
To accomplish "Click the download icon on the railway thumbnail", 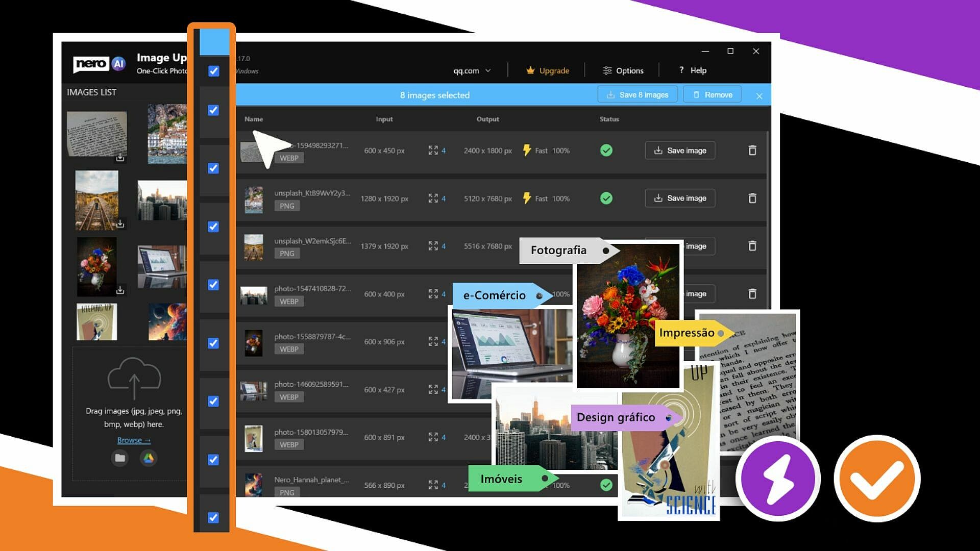I will [120, 223].
